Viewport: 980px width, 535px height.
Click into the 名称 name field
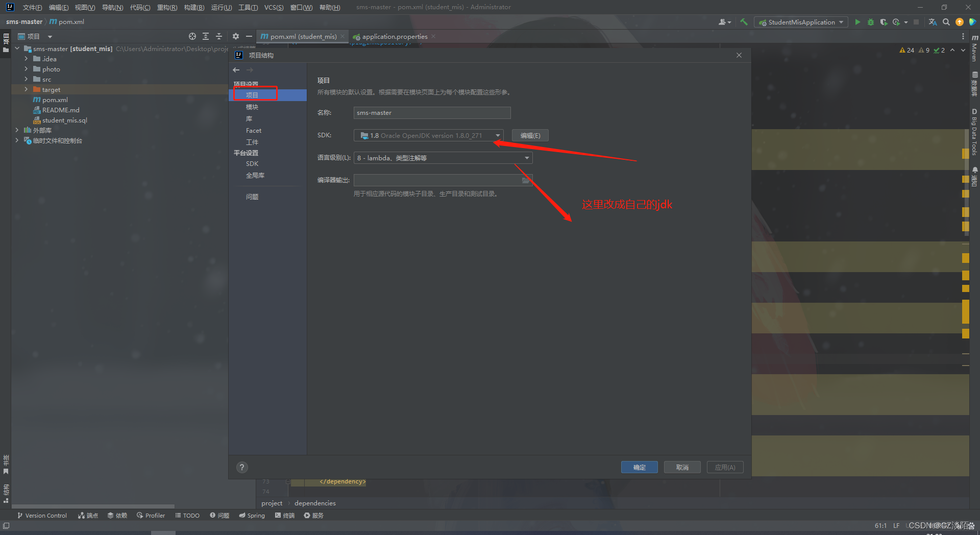[431, 112]
